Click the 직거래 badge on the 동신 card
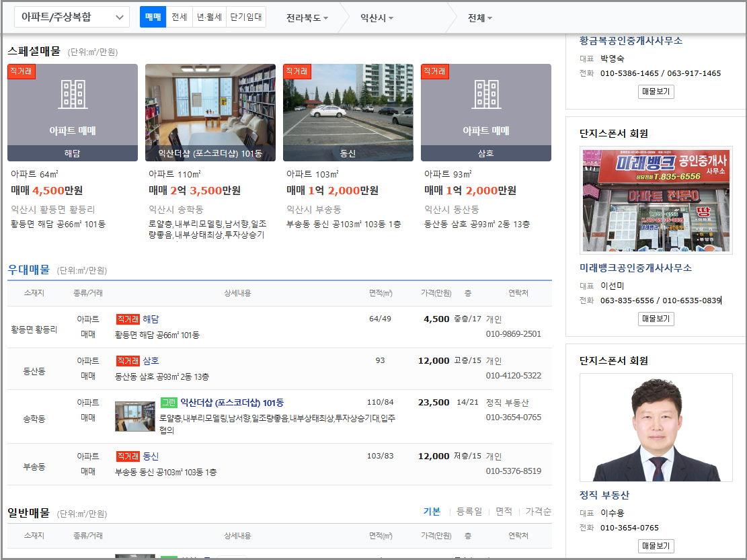Image resolution: width=747 pixels, height=560 pixels. [297, 71]
